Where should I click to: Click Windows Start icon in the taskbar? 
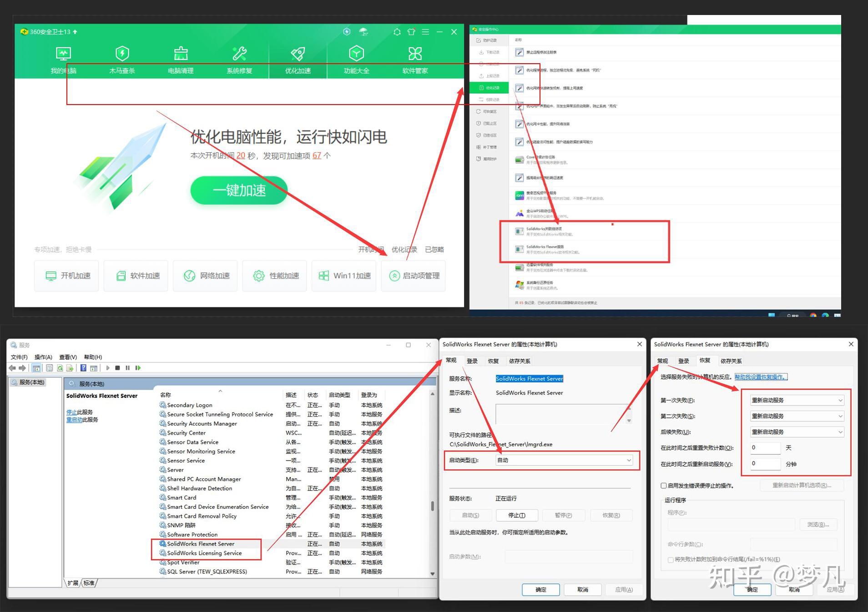click(772, 315)
